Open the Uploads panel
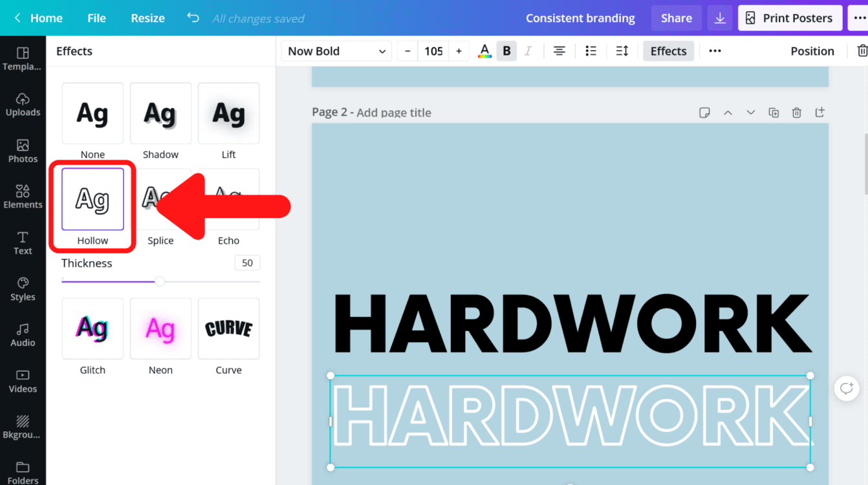The height and width of the screenshot is (485, 868). point(23,105)
